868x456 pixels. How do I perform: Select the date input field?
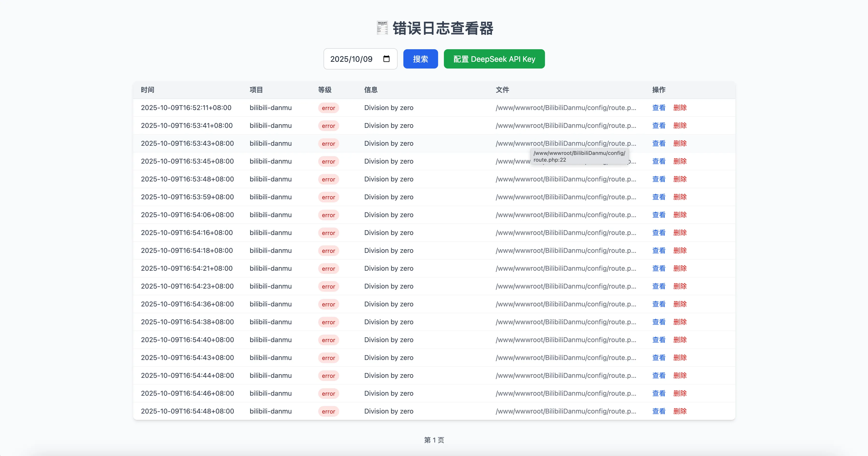point(354,59)
